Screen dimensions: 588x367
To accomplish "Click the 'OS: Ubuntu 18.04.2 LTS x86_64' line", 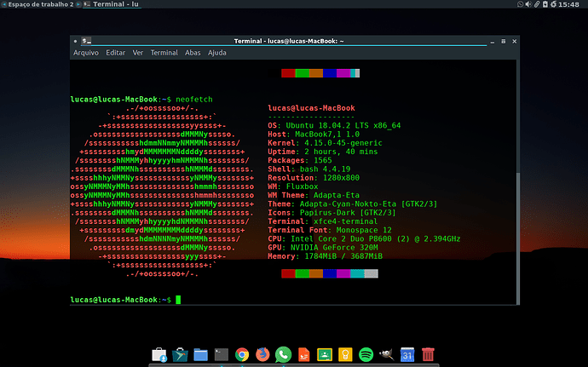I will coord(334,125).
